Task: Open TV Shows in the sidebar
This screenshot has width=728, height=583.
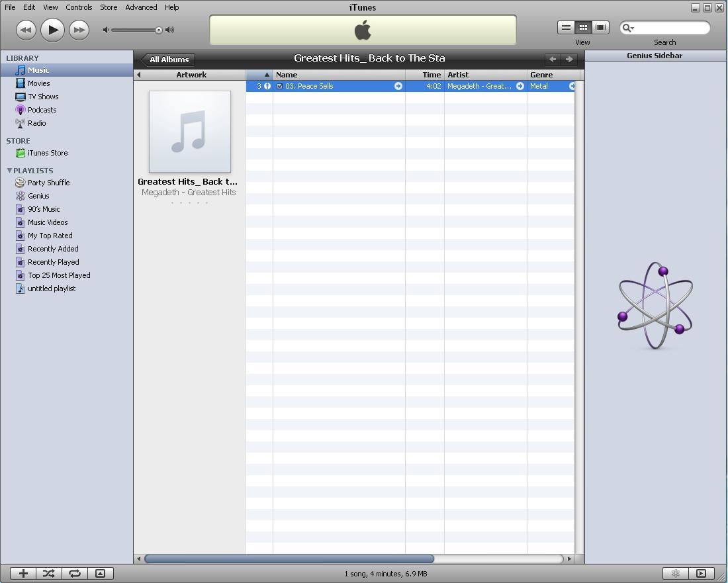Action: 67,97
